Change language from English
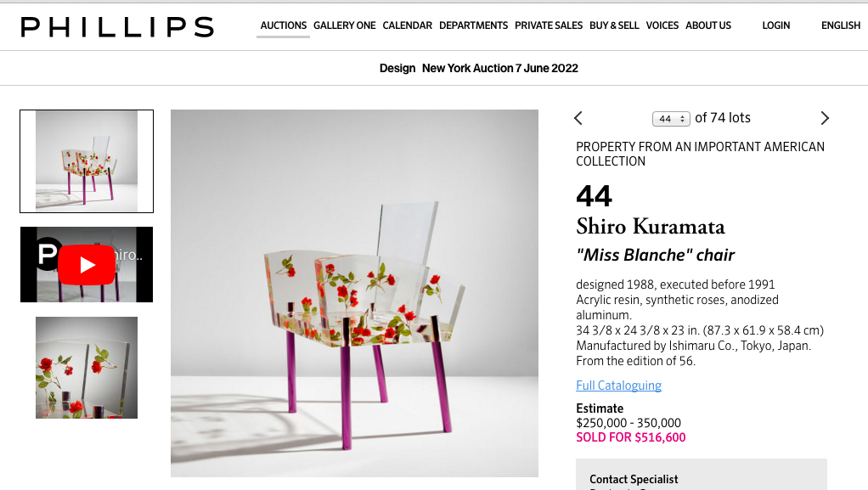Image resolution: width=868 pixels, height=490 pixels. 841,25
